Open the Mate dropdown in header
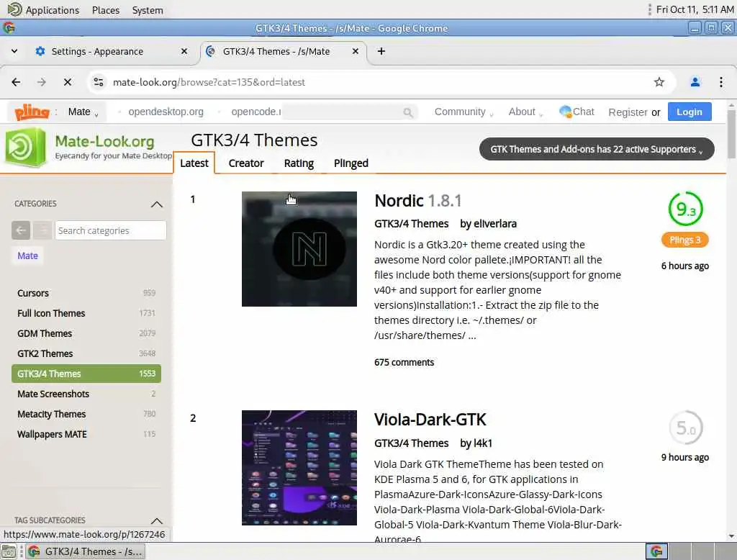Image resolution: width=737 pixels, height=560 pixels. point(83,112)
